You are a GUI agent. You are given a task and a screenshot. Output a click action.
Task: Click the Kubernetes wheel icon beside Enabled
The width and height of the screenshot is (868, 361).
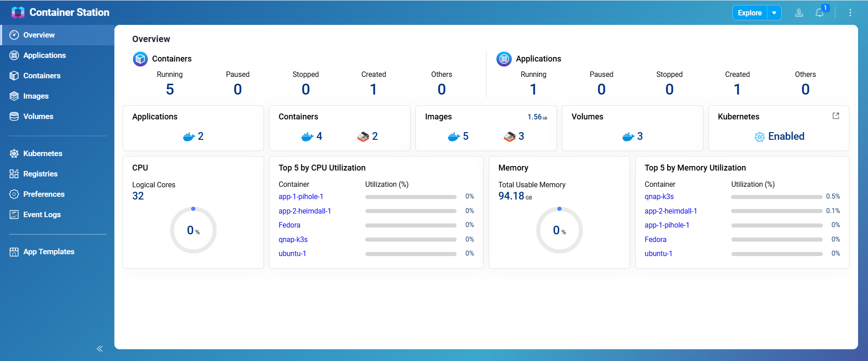(759, 137)
